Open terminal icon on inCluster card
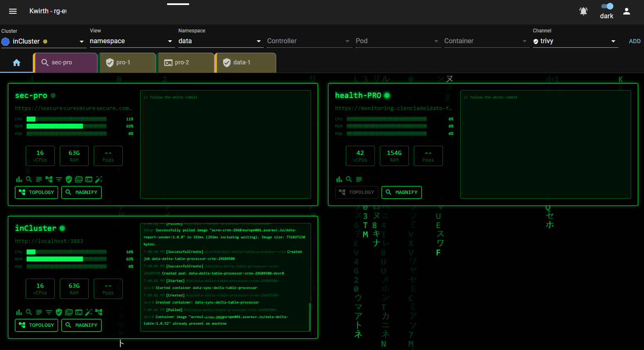This screenshot has width=644, height=350. click(79, 312)
